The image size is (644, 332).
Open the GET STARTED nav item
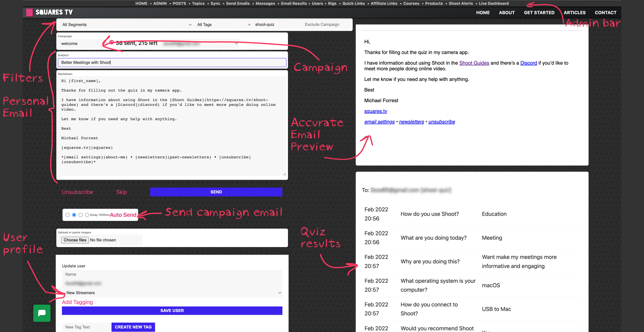point(539,13)
